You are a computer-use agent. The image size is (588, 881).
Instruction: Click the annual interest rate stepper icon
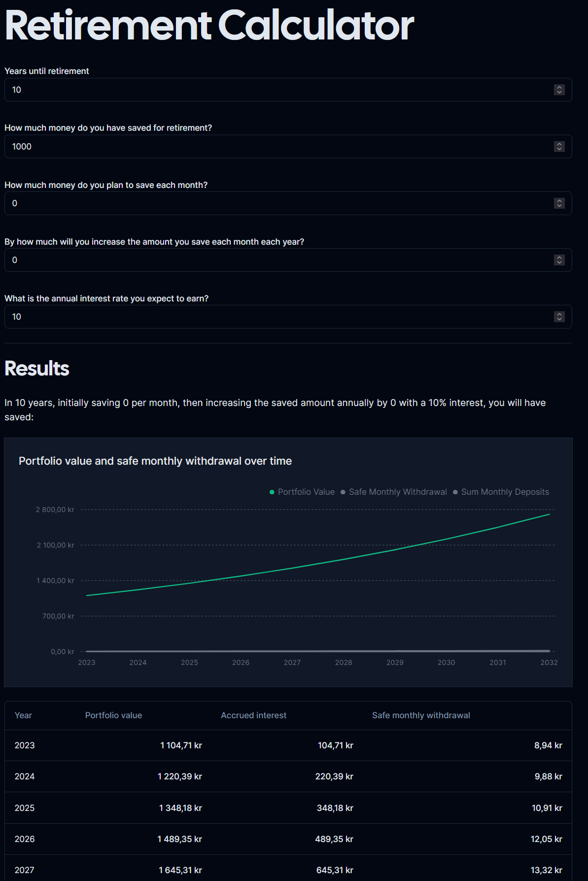559,317
